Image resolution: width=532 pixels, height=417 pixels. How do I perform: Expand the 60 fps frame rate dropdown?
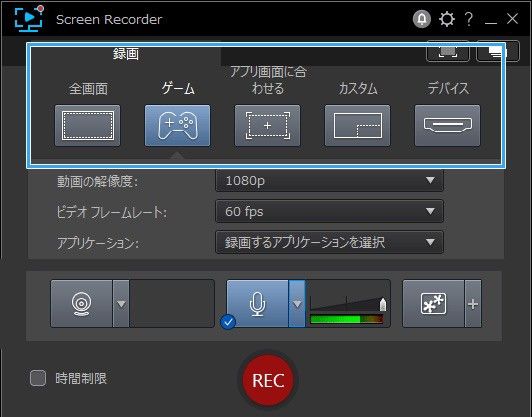(329, 211)
